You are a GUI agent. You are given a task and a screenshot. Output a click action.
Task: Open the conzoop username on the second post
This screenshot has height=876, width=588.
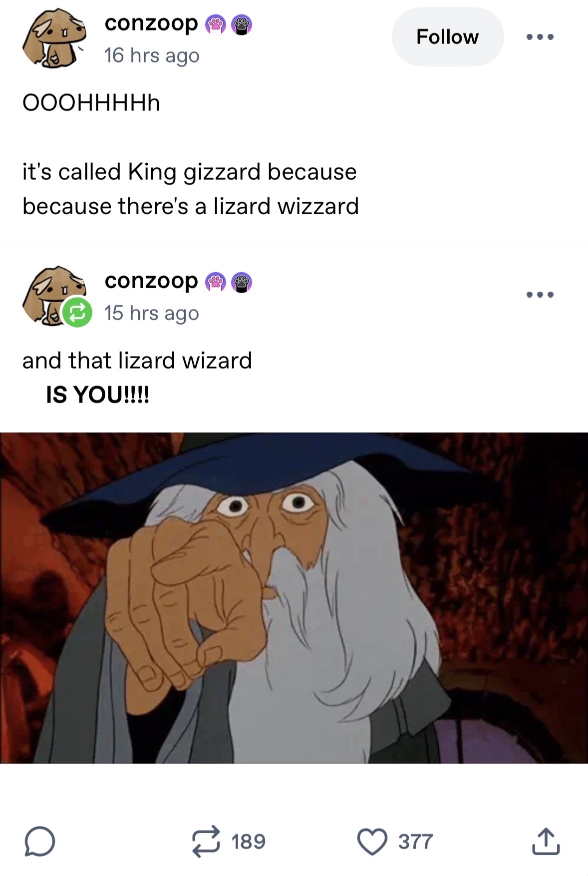[151, 281]
